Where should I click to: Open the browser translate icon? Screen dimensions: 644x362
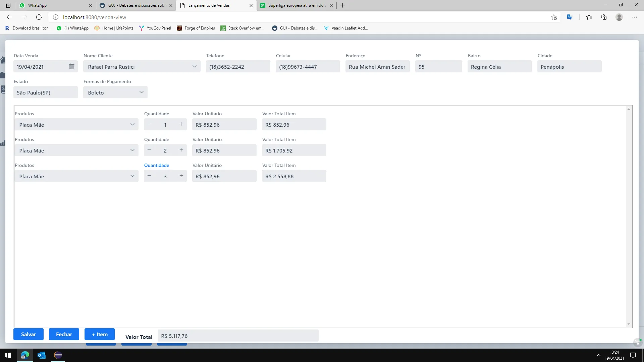point(570,17)
